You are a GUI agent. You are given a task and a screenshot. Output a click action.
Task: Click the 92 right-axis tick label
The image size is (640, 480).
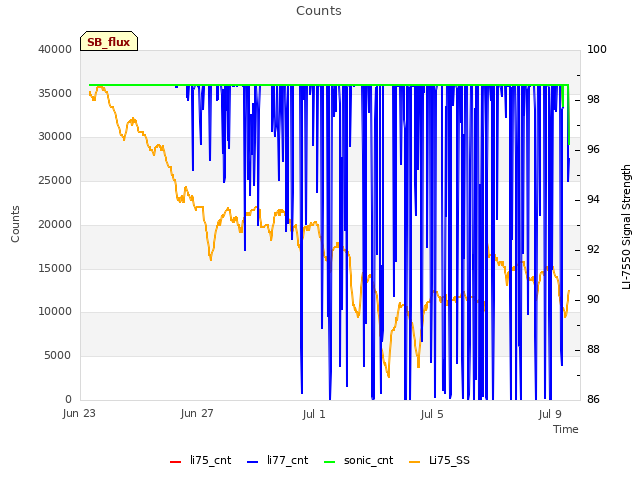coord(593,249)
